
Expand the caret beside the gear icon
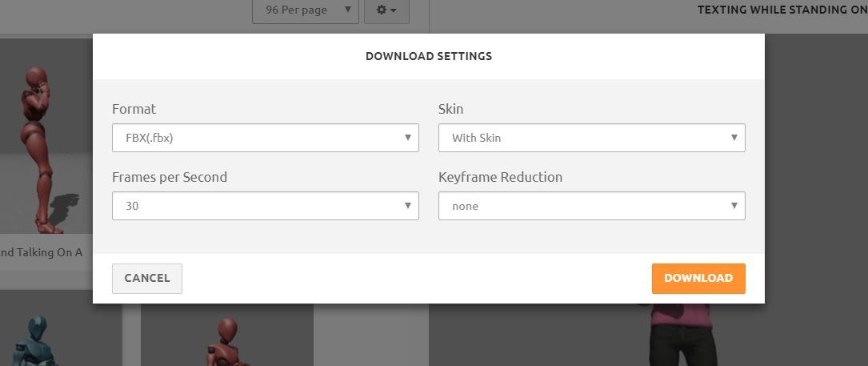(394, 10)
